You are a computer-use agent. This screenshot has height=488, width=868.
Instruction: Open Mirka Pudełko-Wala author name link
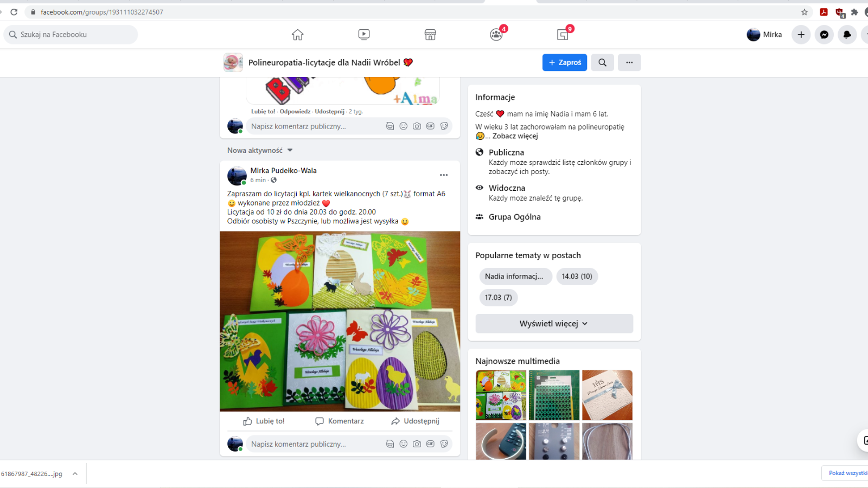(283, 171)
